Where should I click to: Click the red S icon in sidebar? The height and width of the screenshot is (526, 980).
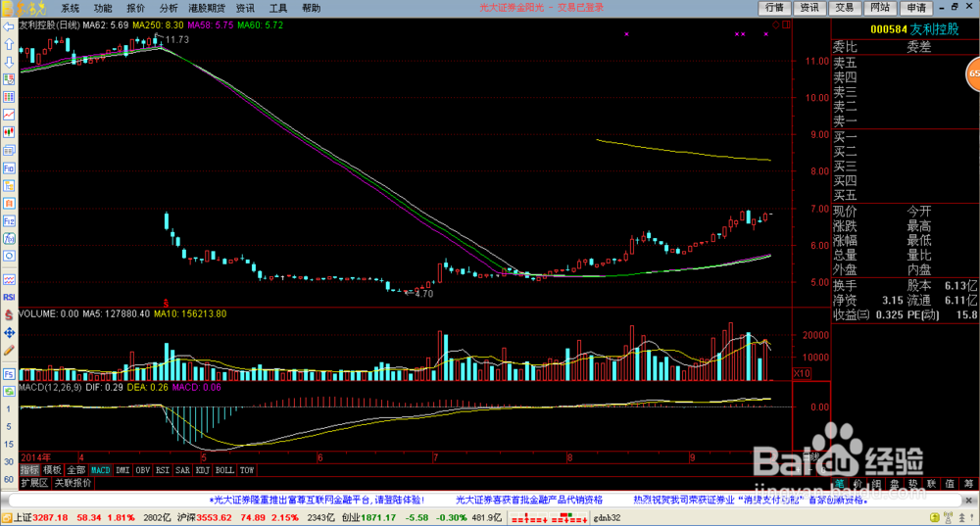[9, 314]
